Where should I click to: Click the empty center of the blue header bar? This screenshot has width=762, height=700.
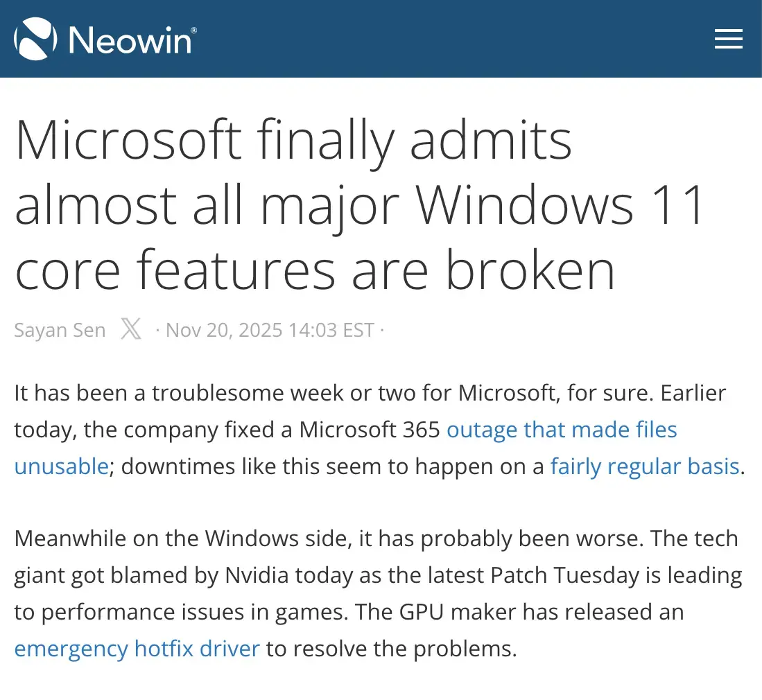[x=451, y=39]
